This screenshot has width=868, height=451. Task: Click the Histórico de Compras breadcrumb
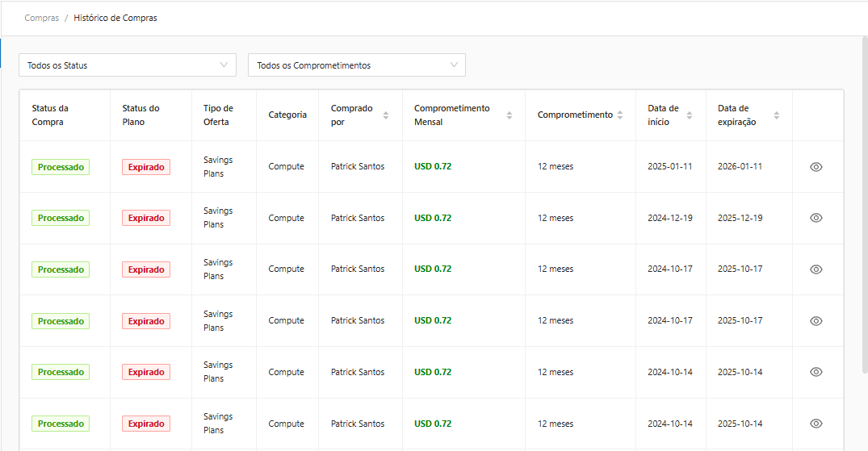[115, 18]
